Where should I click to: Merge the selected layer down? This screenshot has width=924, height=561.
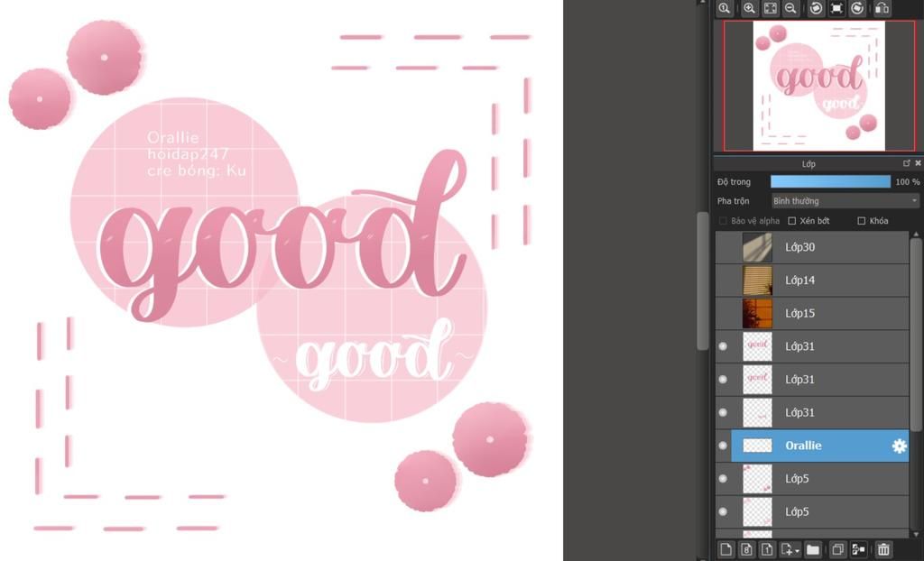pyautogui.click(x=859, y=550)
